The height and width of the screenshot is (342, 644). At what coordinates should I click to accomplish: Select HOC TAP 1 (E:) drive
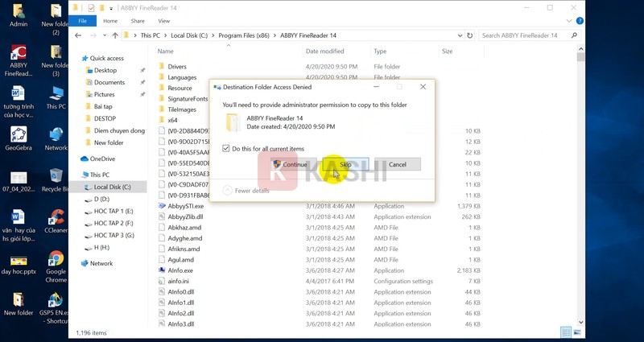[x=114, y=211]
